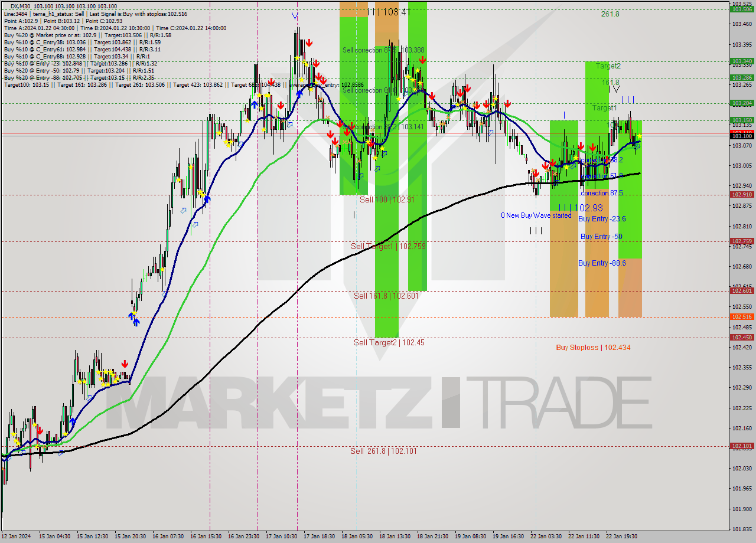Click the green 103.204 price tag
Image resolution: width=756 pixels, height=543 pixels.
coord(742,103)
